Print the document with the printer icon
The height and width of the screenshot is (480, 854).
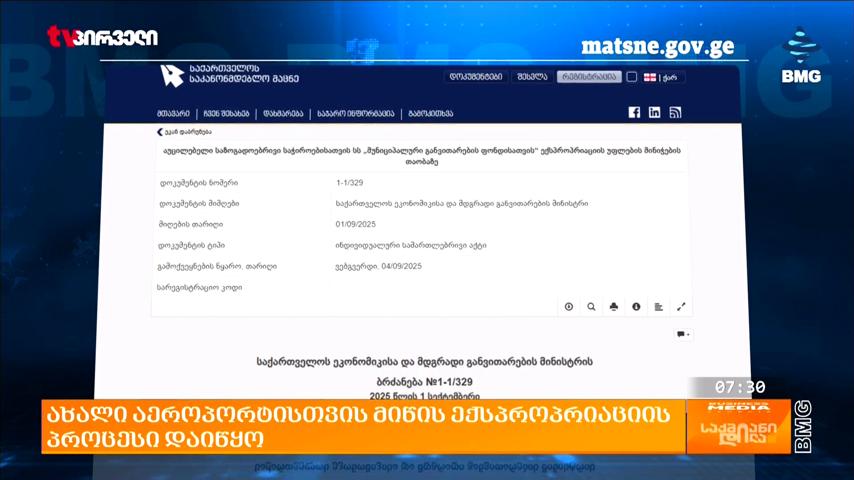click(614, 307)
